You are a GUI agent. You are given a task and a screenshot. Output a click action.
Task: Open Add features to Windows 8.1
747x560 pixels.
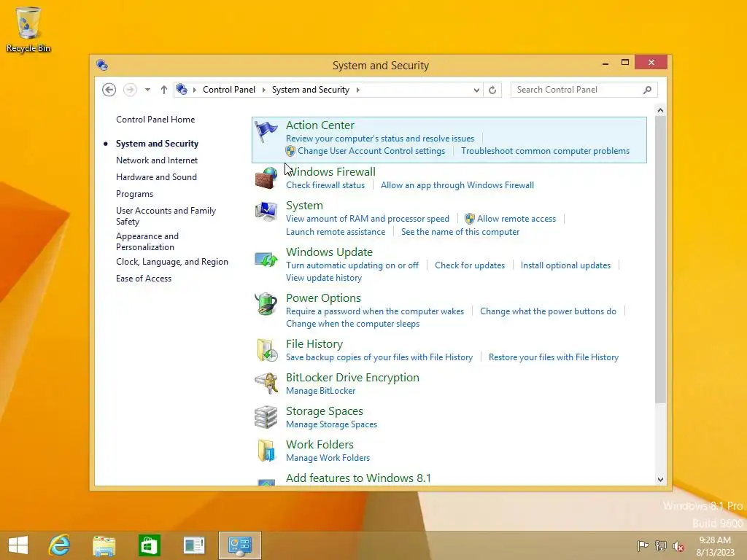click(x=358, y=478)
